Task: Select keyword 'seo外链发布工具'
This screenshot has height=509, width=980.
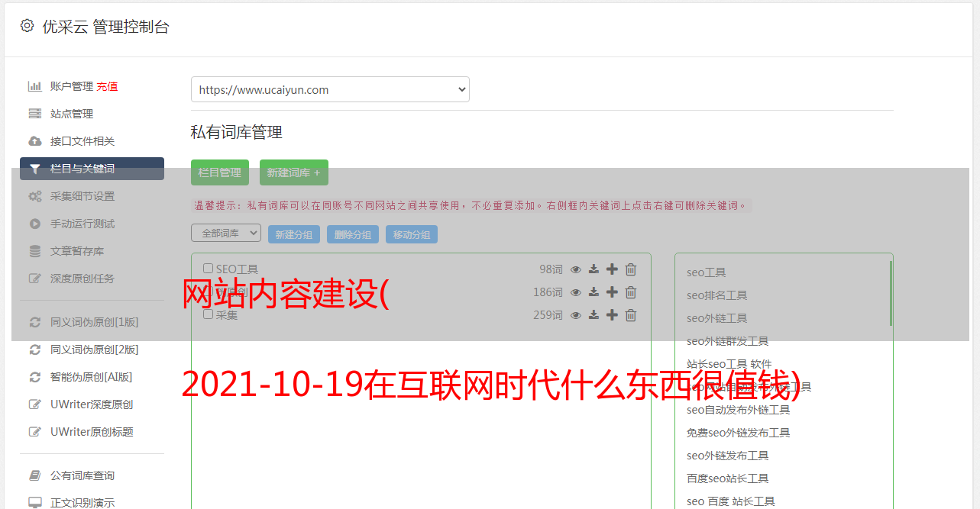Action: pyautogui.click(x=728, y=456)
